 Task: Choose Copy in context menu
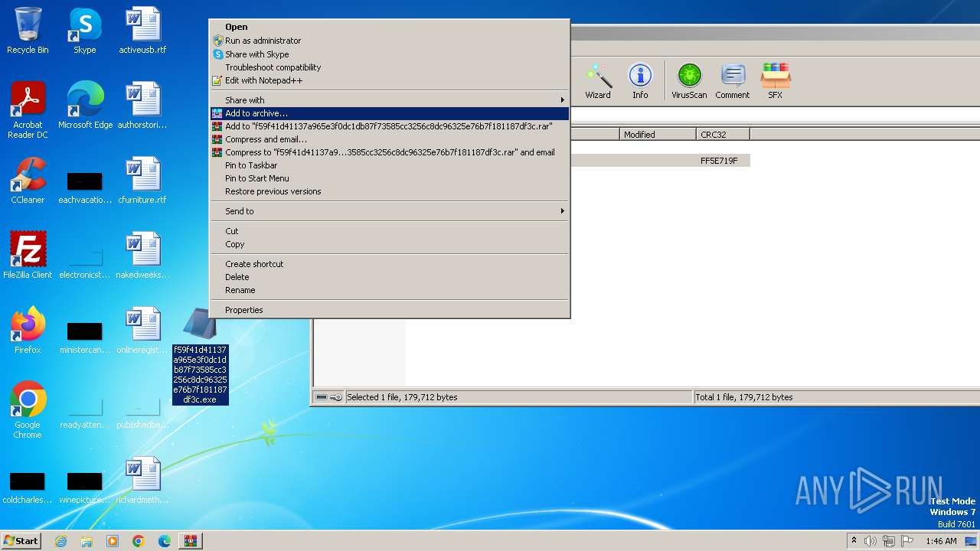(390, 244)
